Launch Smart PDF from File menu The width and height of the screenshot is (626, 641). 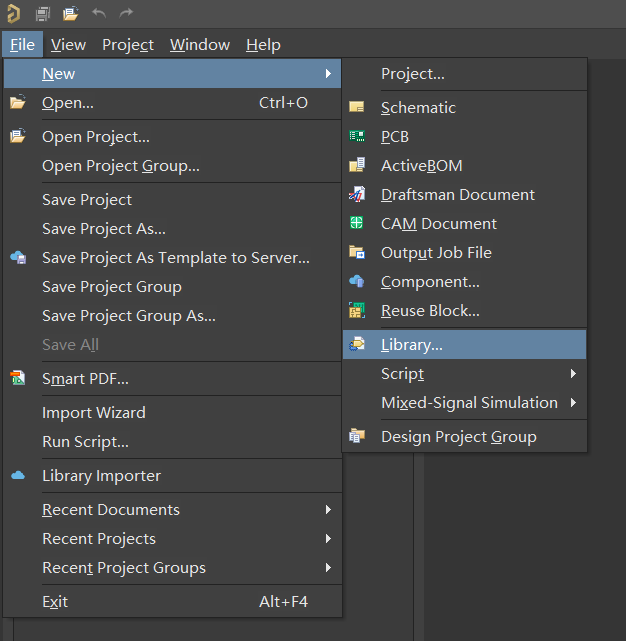[x=85, y=379]
